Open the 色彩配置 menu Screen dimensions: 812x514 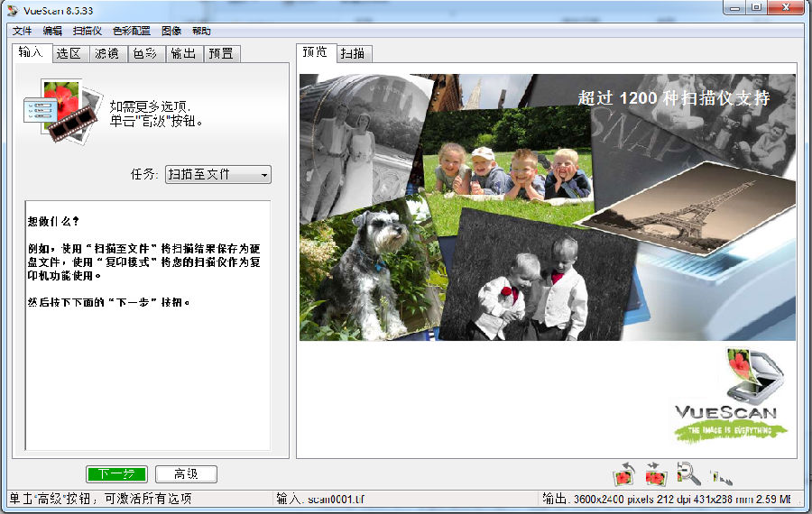tap(131, 31)
